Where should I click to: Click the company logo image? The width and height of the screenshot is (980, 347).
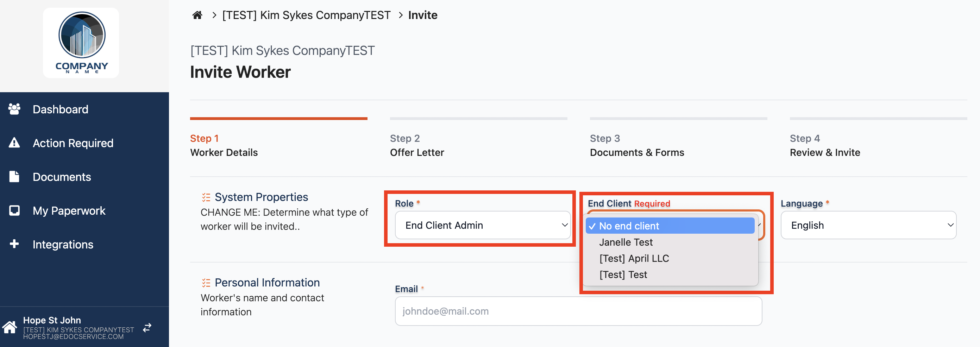pos(81,43)
